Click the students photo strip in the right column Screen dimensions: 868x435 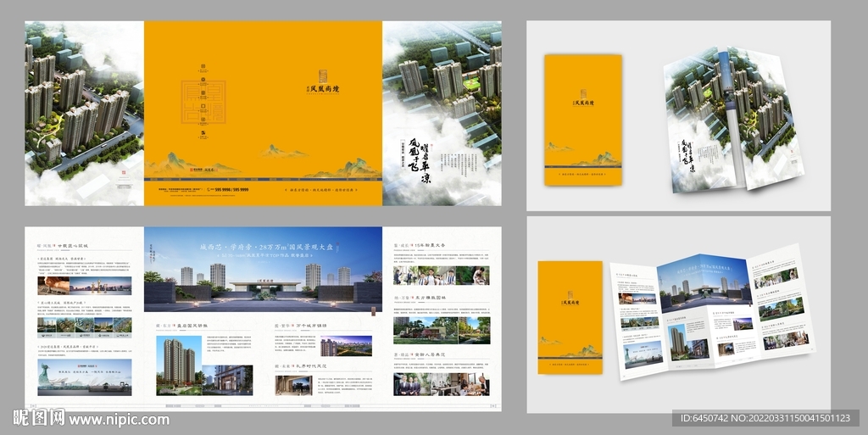point(441,276)
